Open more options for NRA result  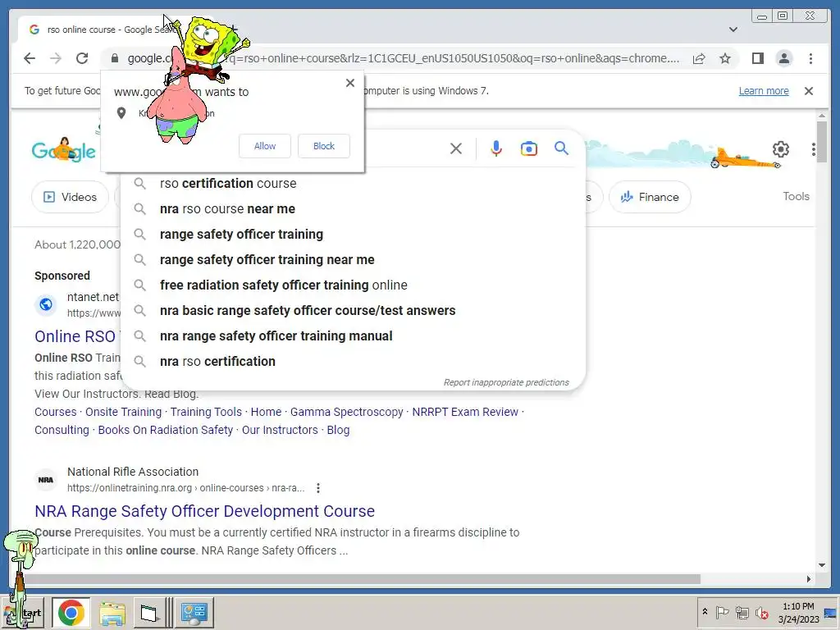coord(318,488)
